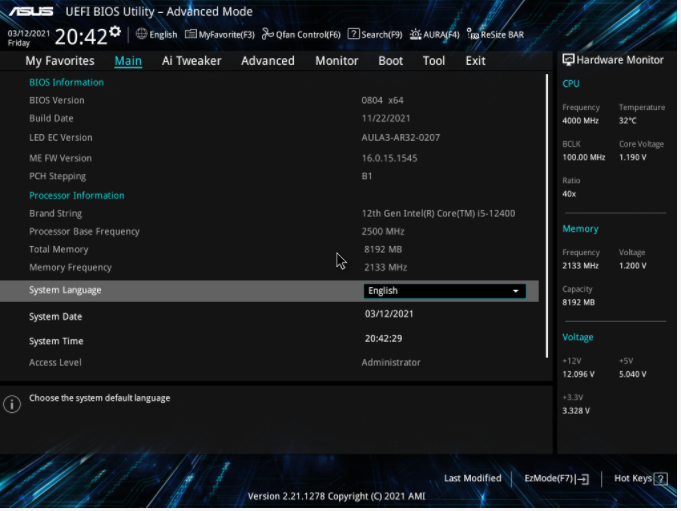
Task: Click the AULA3-AR32-0207 value
Action: (x=401, y=138)
